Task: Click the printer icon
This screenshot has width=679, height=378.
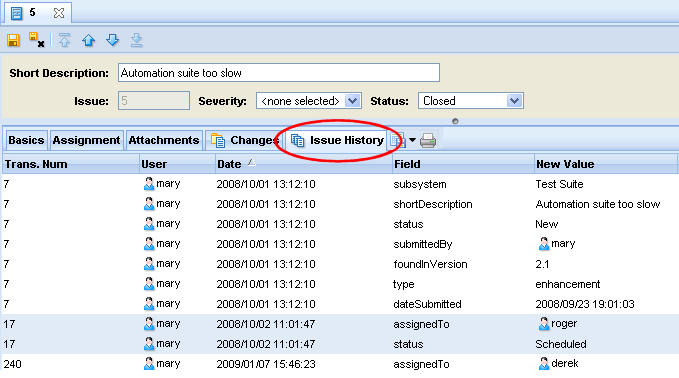Action: pyautogui.click(x=428, y=140)
